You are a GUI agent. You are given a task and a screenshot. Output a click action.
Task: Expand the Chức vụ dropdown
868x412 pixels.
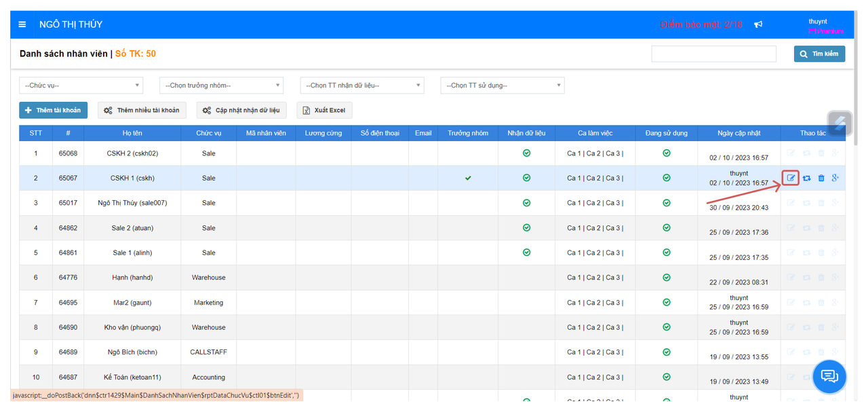[81, 86]
